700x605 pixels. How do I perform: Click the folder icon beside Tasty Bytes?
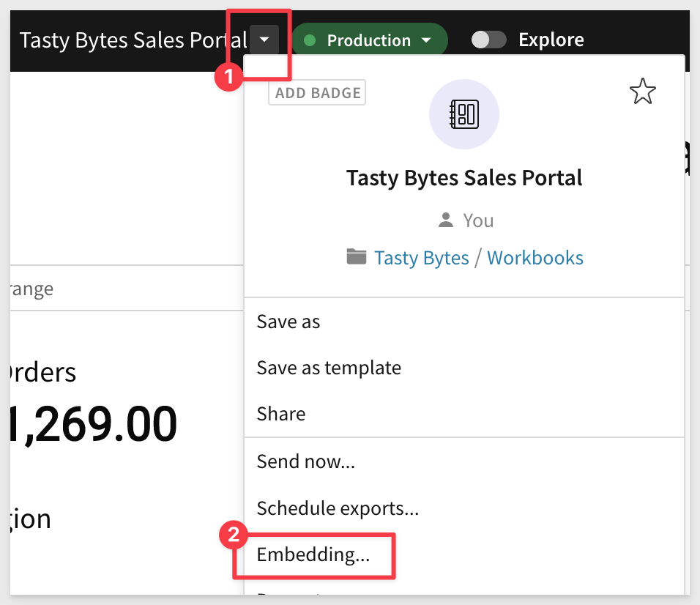click(357, 257)
